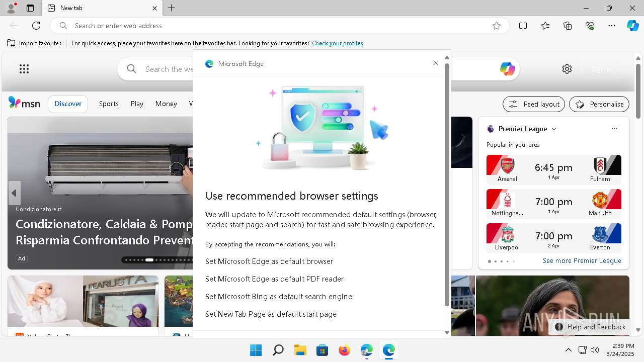The image size is (644, 362).
Task: Click the Feed layout button
Action: point(534,104)
